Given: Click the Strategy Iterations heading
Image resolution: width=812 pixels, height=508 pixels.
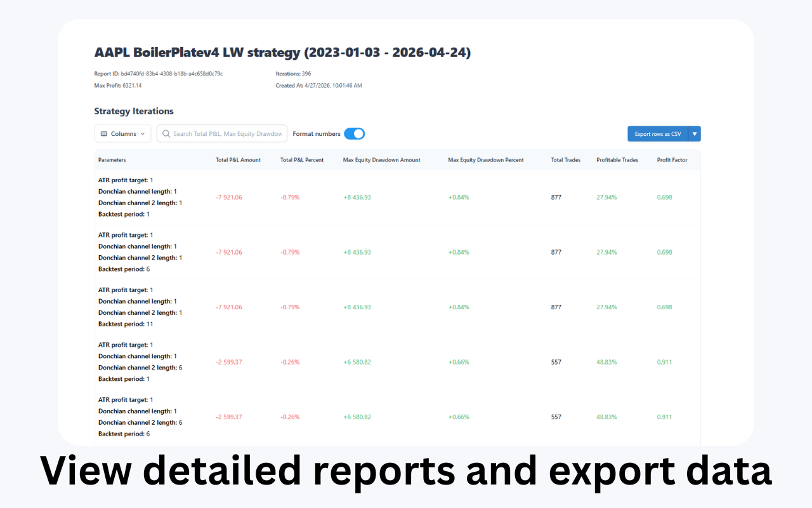Looking at the screenshot, I should click(x=134, y=111).
